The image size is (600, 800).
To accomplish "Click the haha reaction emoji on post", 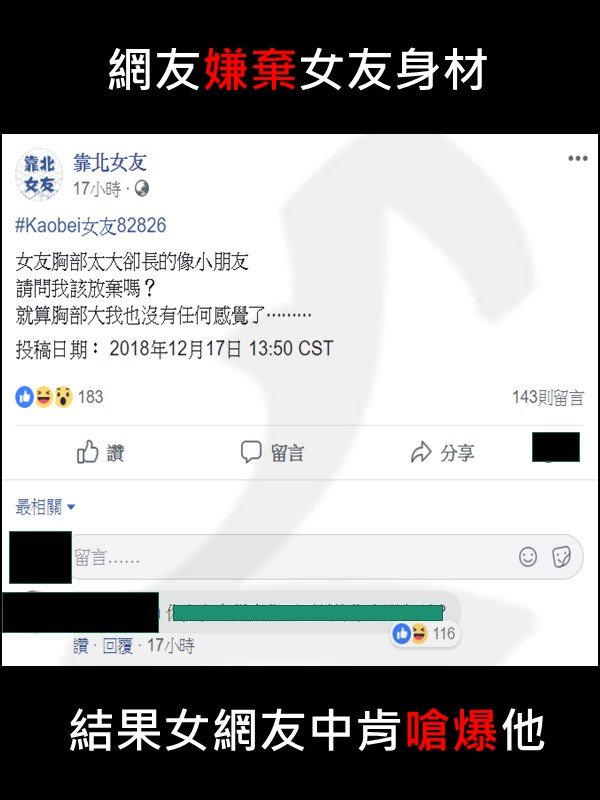I will click(x=44, y=396).
